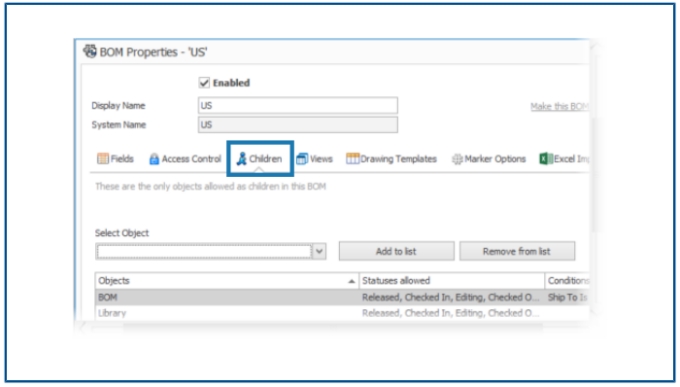Screen dimensions: 680x387
Task: Click the Objects column header
Action: pyautogui.click(x=226, y=281)
